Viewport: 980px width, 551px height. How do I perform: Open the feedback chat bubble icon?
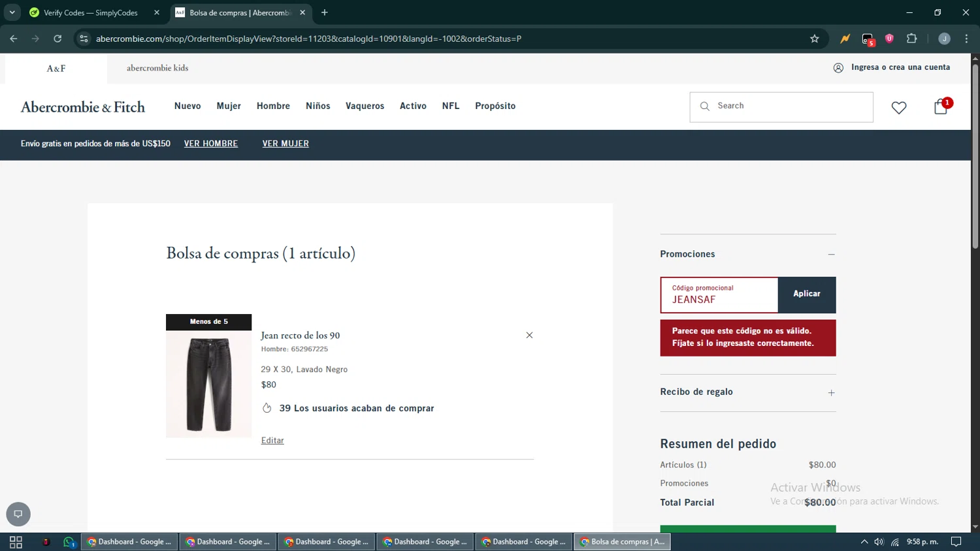(18, 514)
